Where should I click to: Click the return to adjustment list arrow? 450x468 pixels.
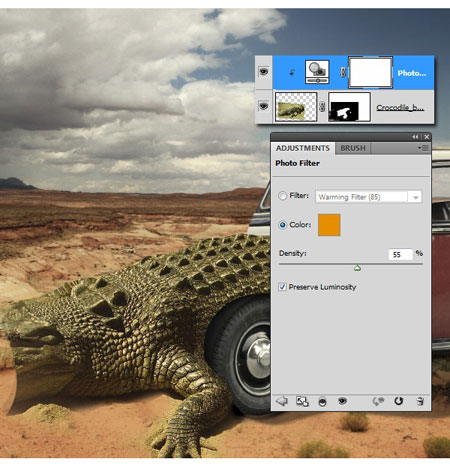tap(282, 401)
